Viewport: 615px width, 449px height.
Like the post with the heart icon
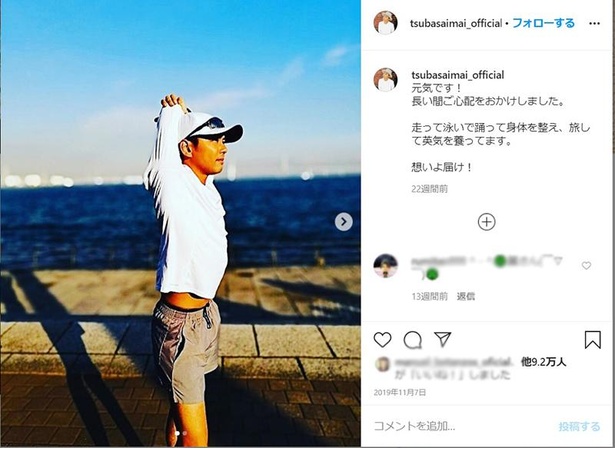pyautogui.click(x=382, y=340)
